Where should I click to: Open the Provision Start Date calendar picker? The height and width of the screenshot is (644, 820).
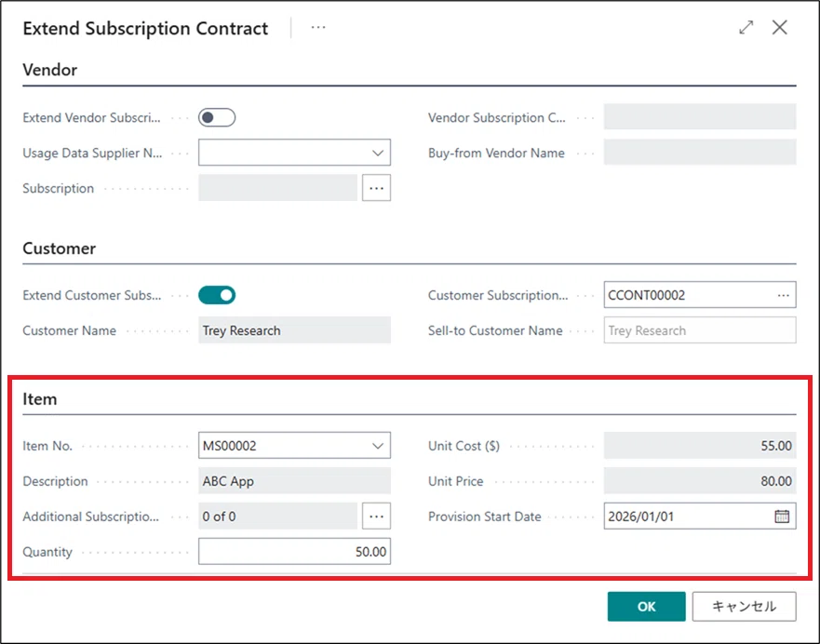(782, 517)
